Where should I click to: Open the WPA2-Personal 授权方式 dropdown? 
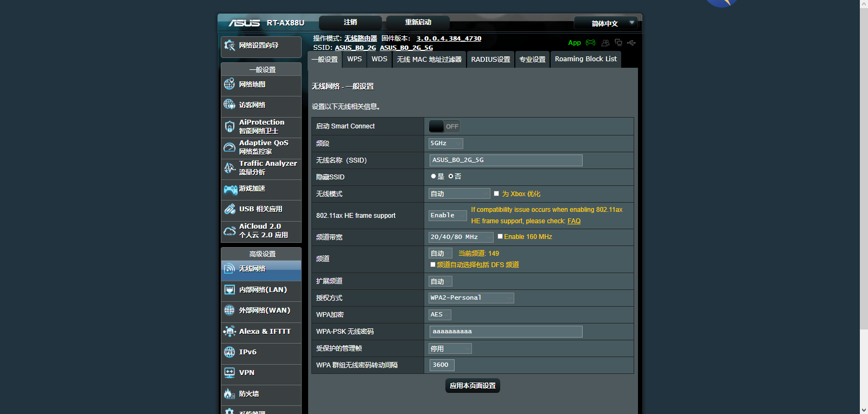click(471, 297)
